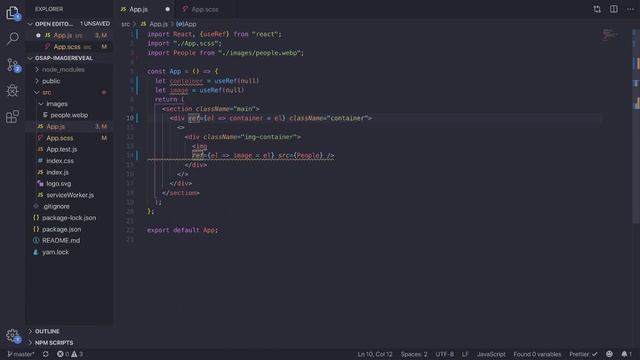Click the App.js breadcrumb segment
This screenshot has height=360, width=640.
[154, 24]
